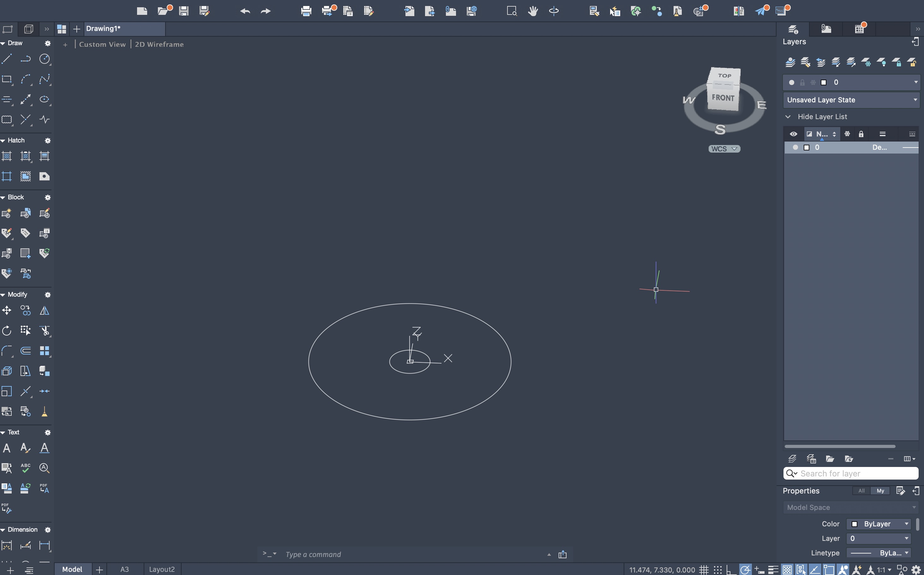Click the Hatch tool icon
924x575 pixels.
(7, 156)
